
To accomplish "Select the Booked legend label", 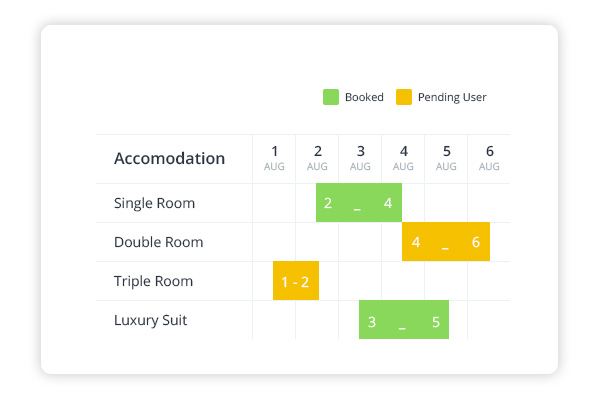I will [363, 97].
